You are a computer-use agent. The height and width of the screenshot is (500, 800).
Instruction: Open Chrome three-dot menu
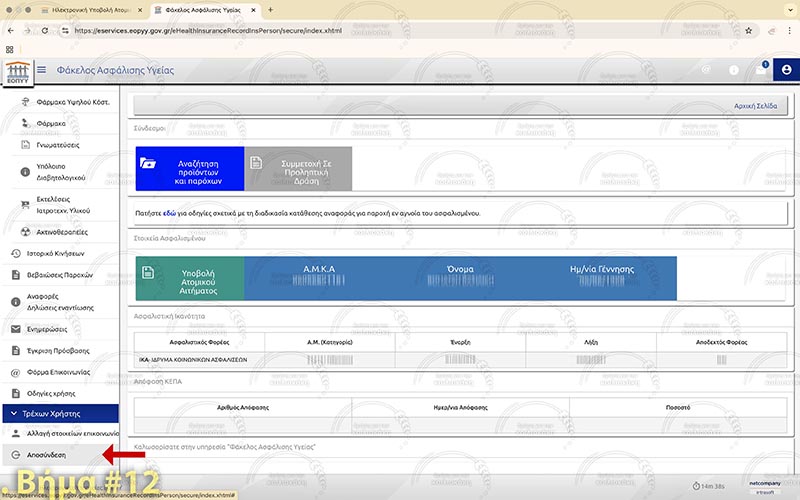tap(787, 30)
